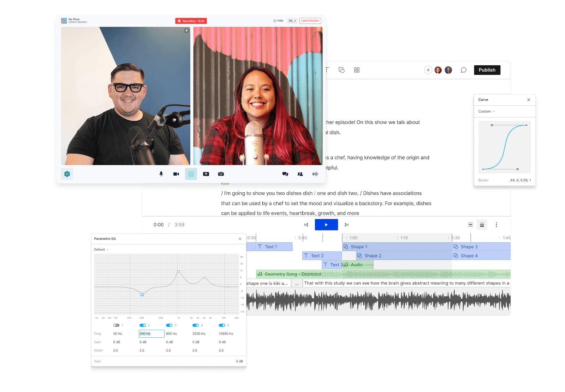
Task: Click the "..." transcript gap segment
Action: pyautogui.click(x=297, y=283)
